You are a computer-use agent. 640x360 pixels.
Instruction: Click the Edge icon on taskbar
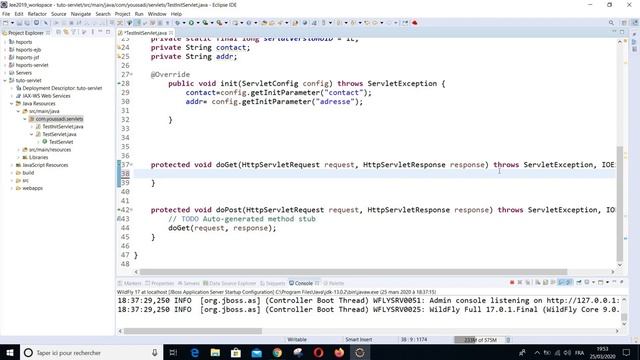tap(195, 353)
